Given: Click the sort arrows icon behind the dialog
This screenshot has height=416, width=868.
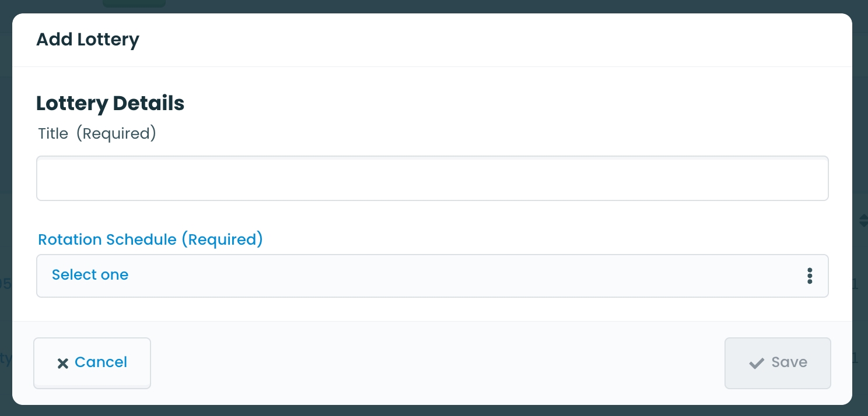Looking at the screenshot, I should [x=863, y=220].
